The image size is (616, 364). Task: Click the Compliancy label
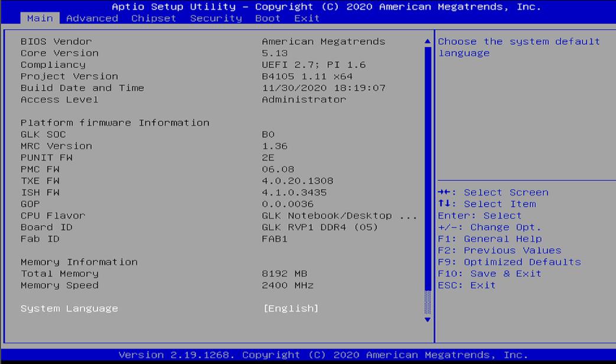click(x=53, y=64)
